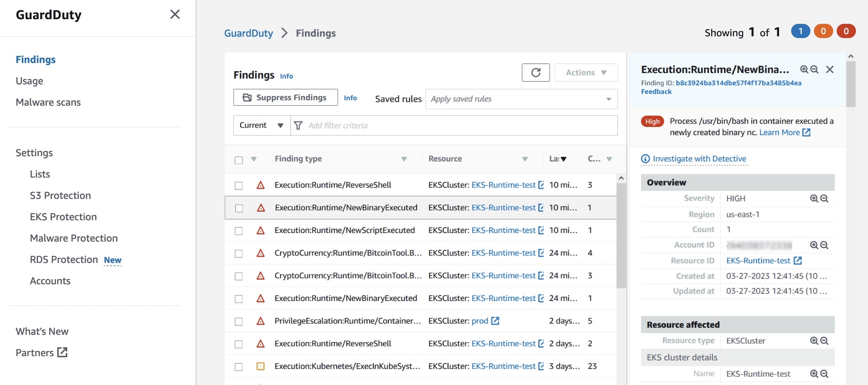Zoom in on the finding title filter
The width and height of the screenshot is (868, 385).
(x=804, y=69)
